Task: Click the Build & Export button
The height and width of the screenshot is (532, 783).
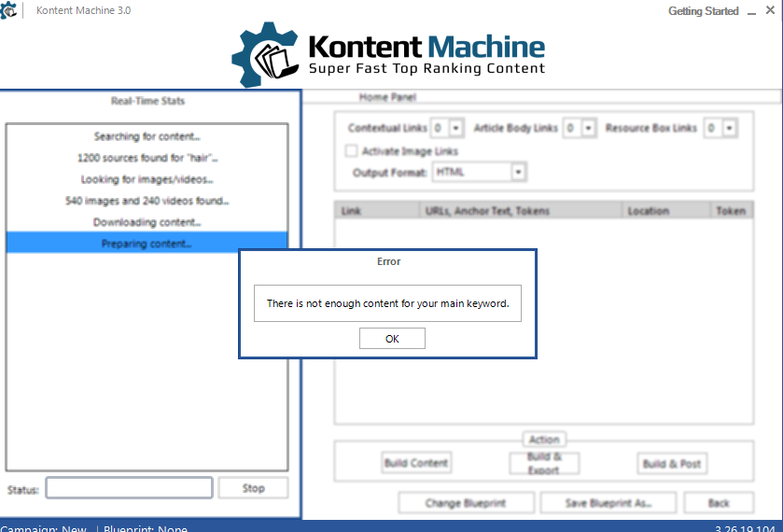Action: click(544, 463)
